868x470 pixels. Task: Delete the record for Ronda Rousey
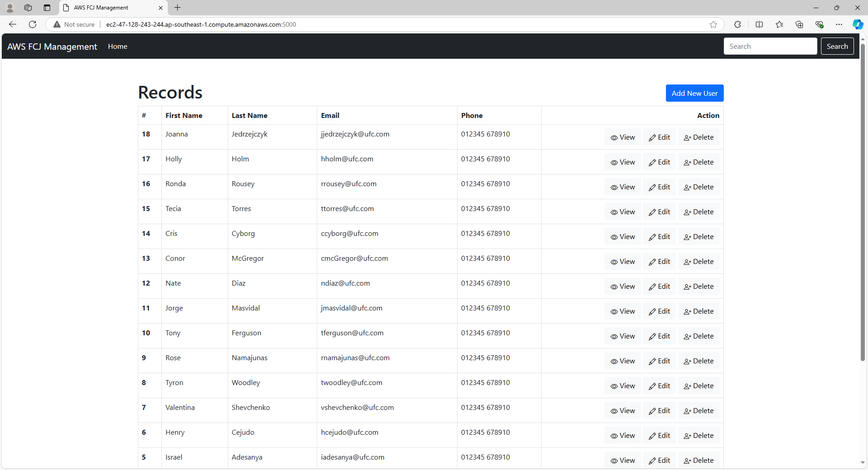point(698,187)
